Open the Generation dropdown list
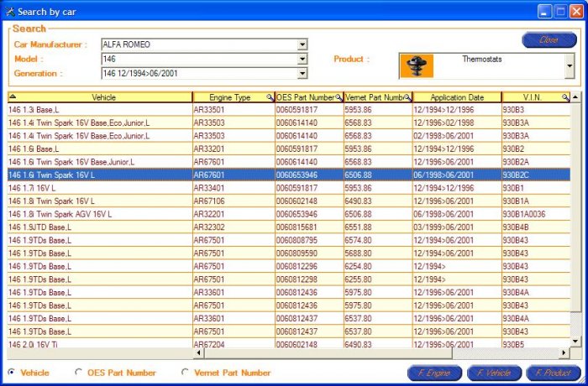 tap(302, 73)
